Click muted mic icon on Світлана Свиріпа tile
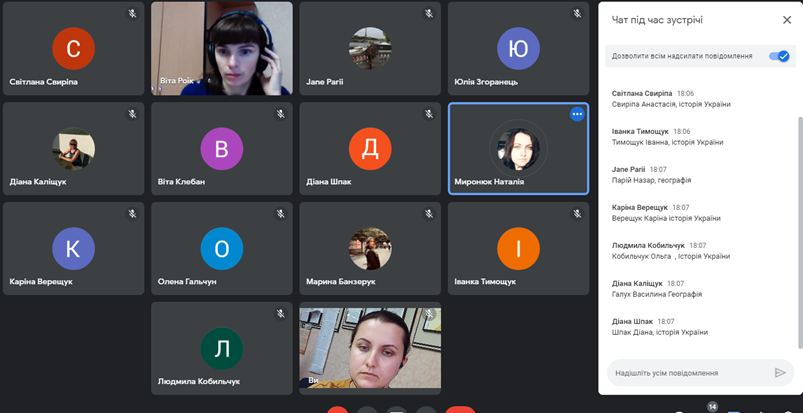The image size is (803, 413). (x=132, y=13)
